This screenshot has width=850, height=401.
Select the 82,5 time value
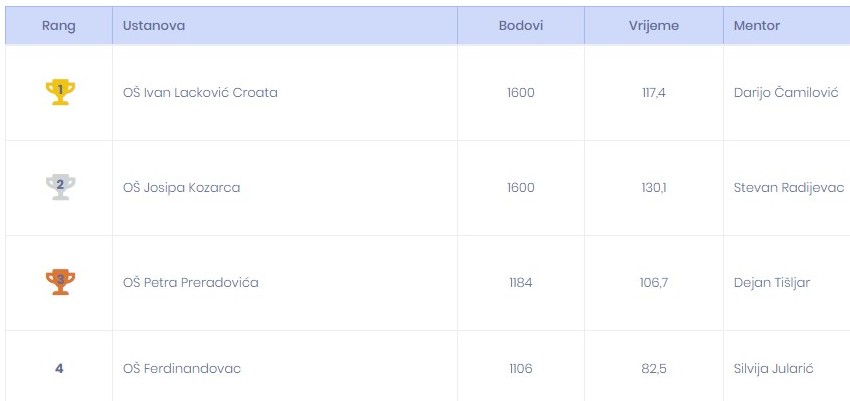click(x=654, y=369)
